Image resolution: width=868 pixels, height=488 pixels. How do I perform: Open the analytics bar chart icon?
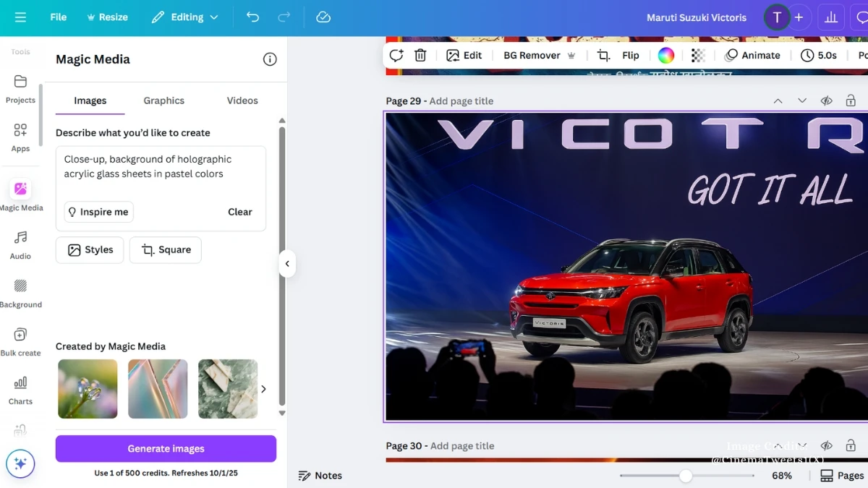tap(831, 17)
